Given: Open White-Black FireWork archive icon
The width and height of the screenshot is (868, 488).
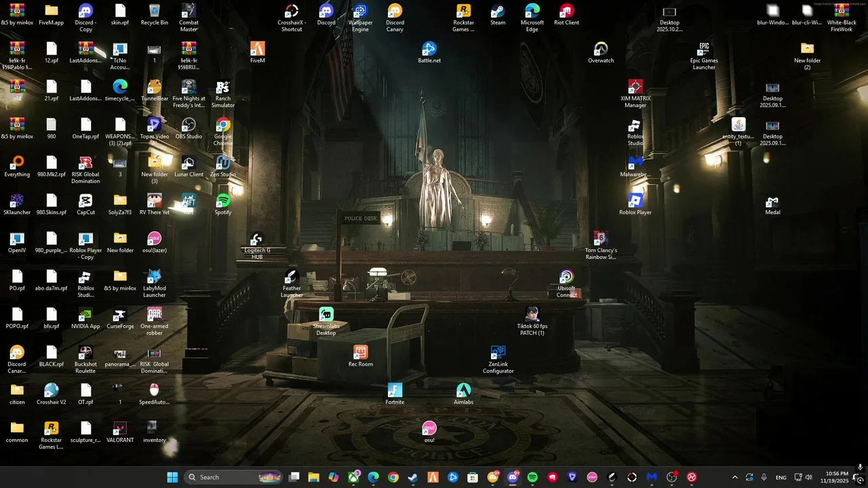Looking at the screenshot, I should pos(841,18).
